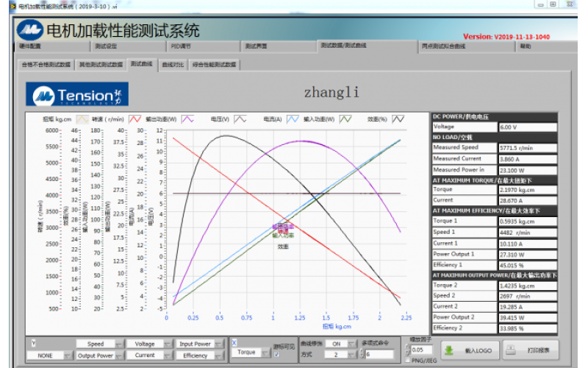This screenshot has width=588, height=368.
Task: Toggle the curve fit ON switch
Action: pyautogui.click(x=336, y=344)
